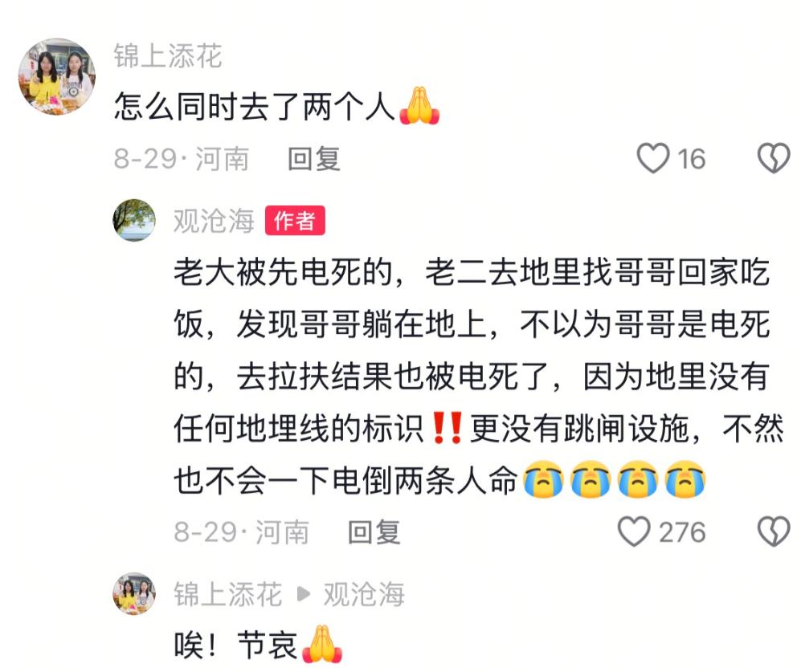Like the comment showing 16 likes
The height and width of the screenshot is (672, 801).
tap(653, 158)
